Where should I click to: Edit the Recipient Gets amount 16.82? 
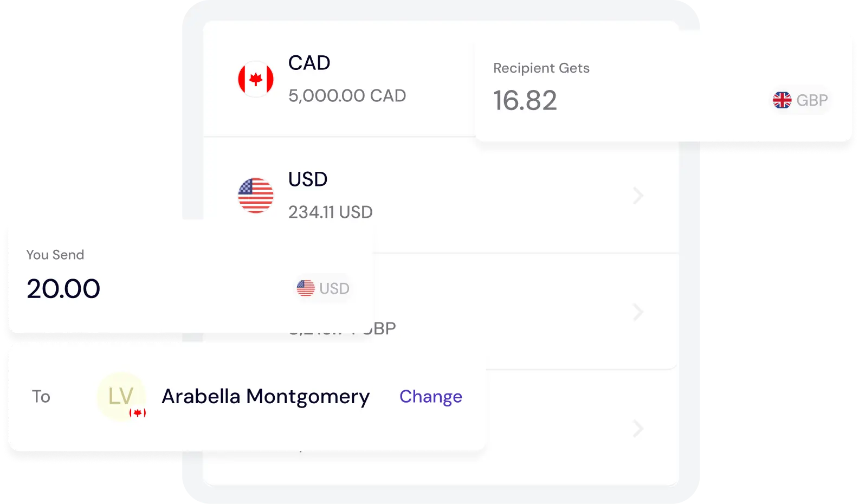click(x=525, y=101)
